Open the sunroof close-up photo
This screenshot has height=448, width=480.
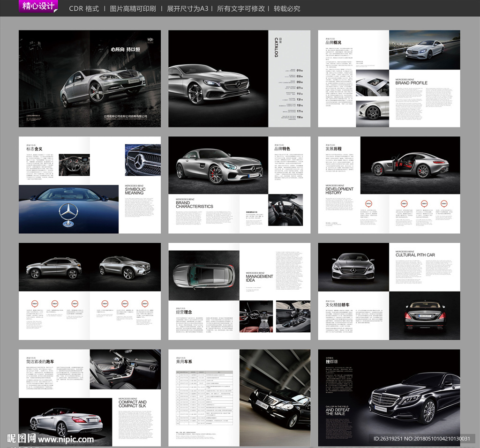(372, 83)
